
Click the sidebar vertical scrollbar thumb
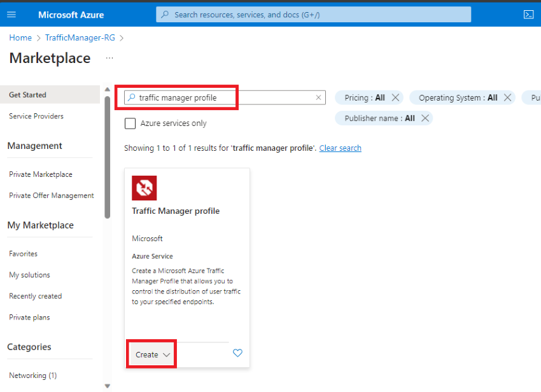pyautogui.click(x=108, y=157)
